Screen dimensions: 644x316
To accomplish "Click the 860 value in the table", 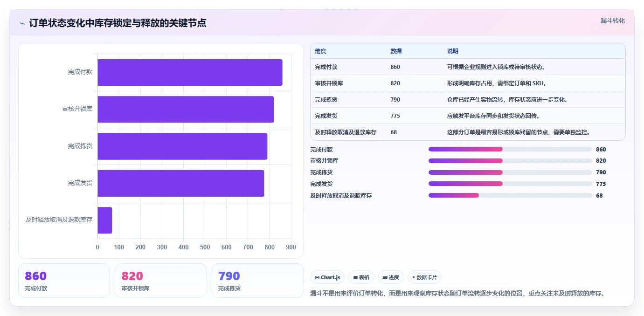I will [395, 67].
